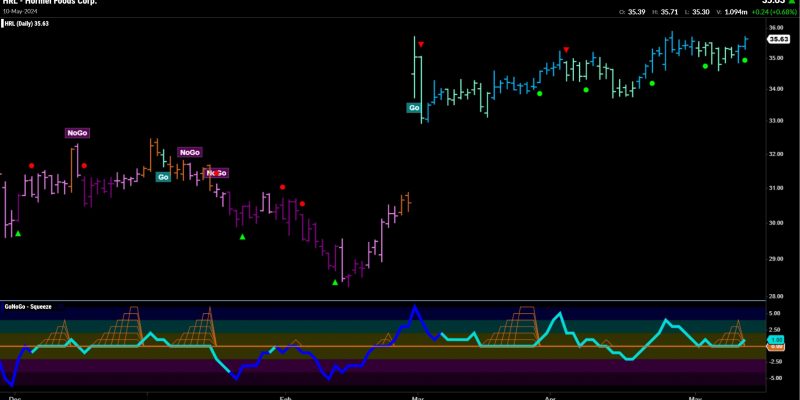The height and width of the screenshot is (400, 800).
Task: Click the -2.50 oscillator axis label
Action: click(776, 362)
